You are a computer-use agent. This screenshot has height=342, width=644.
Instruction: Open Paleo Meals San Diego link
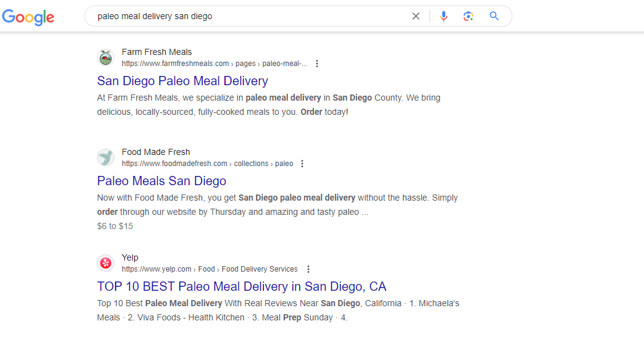[x=161, y=181]
